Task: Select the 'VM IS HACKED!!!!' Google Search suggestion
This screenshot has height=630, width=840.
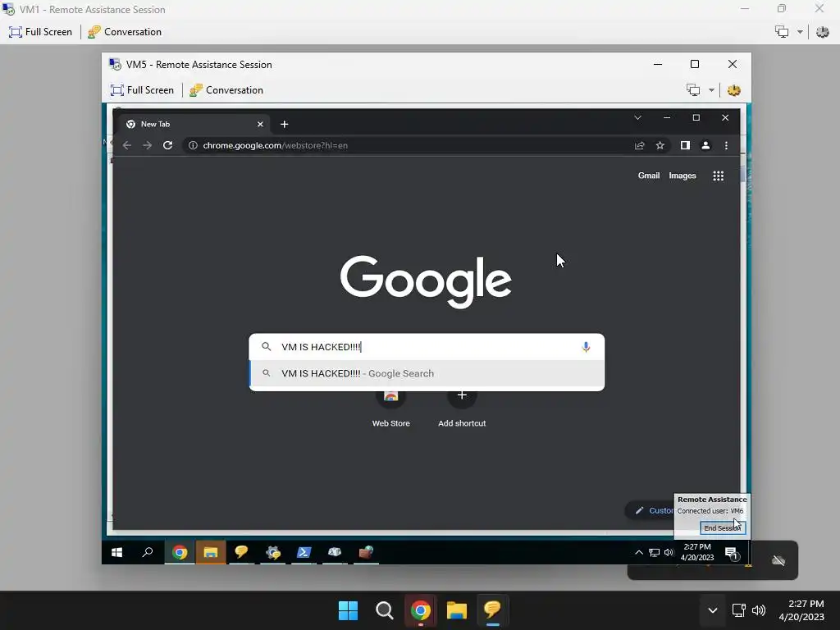Action: pos(427,373)
